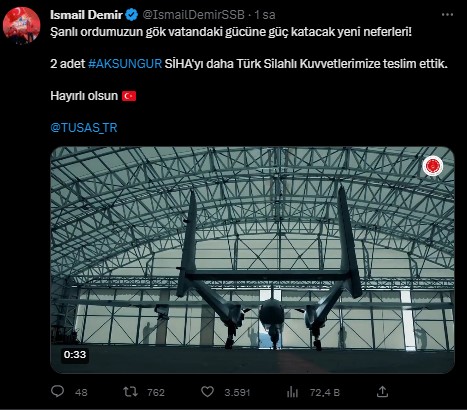Click the red emblem in video corner

point(433,166)
